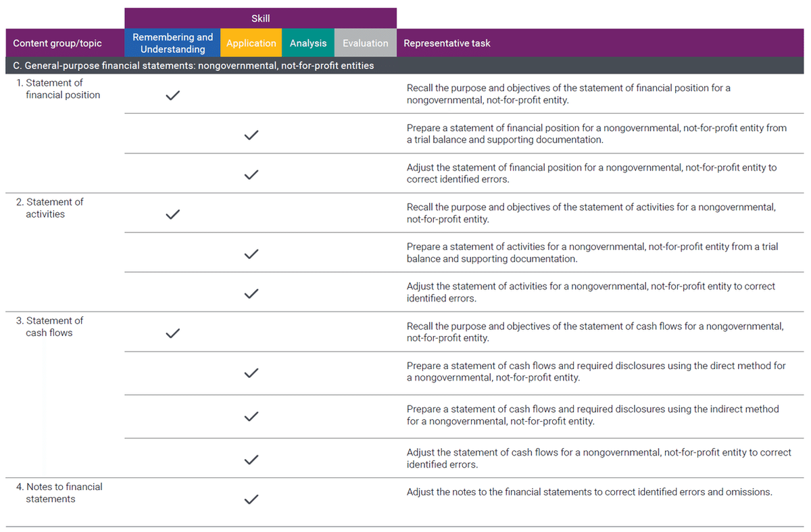Select the gray Evaluation column header
811x532 pixels.
366,43
